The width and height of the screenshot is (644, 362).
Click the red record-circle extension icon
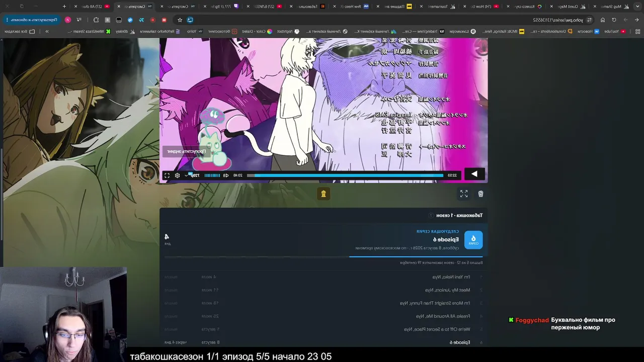coord(152,20)
